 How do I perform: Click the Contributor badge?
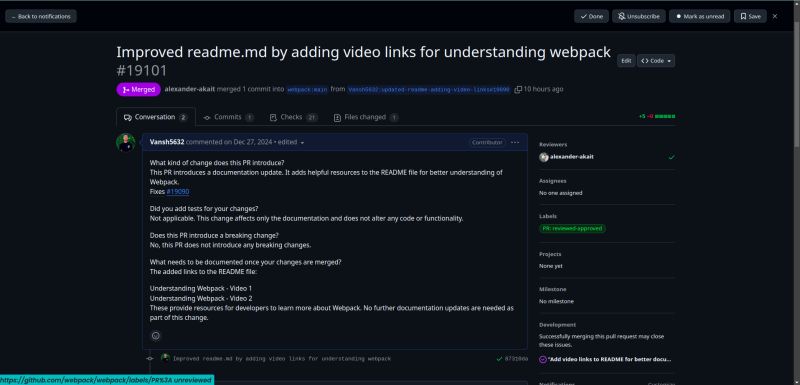point(487,142)
